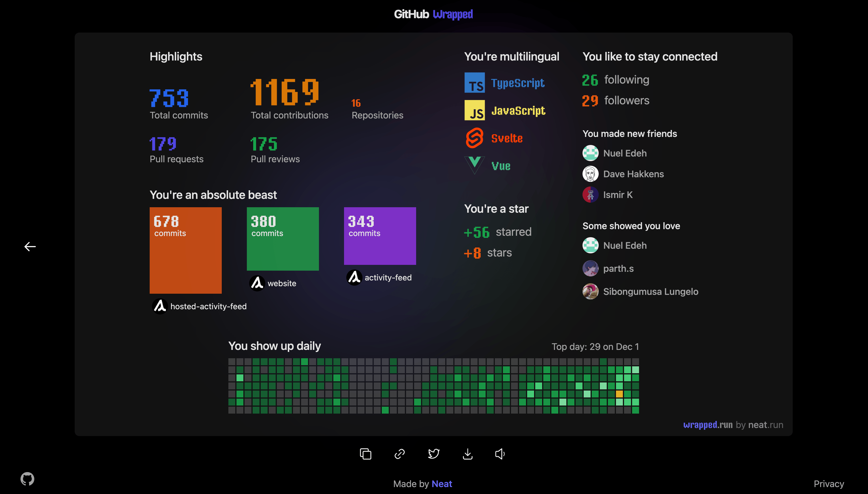The height and width of the screenshot is (494, 868).
Task: Click the JavaScript logo icon
Action: coord(475,110)
